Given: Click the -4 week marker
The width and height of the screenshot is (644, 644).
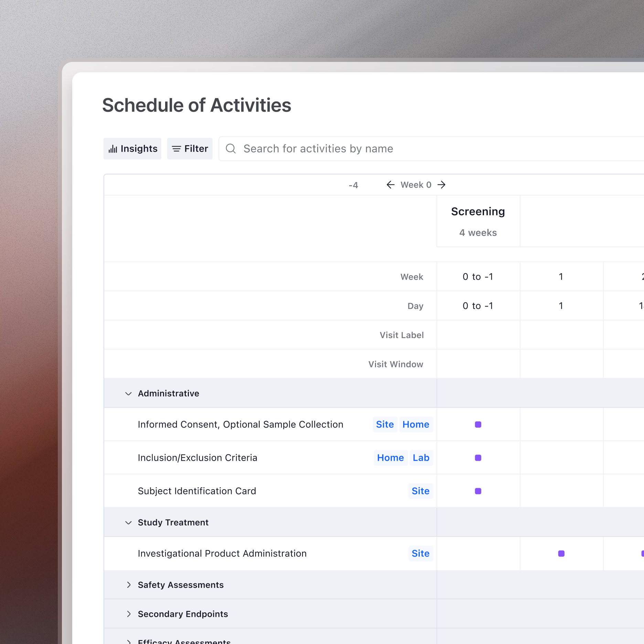Looking at the screenshot, I should tap(353, 185).
